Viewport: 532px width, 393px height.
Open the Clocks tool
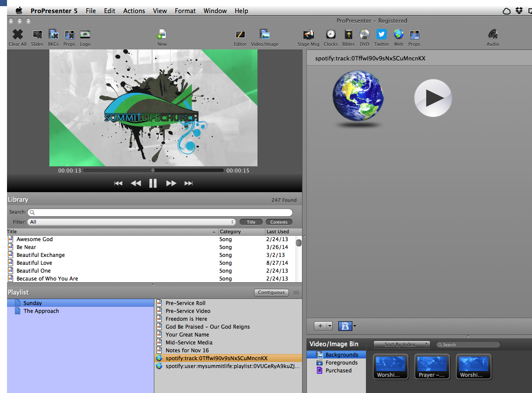331,35
